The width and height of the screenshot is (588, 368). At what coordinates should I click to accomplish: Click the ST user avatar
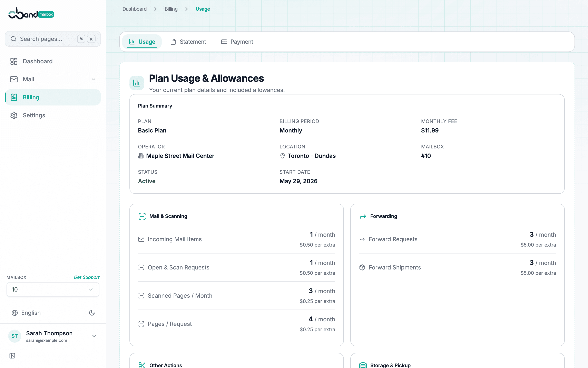pos(14,336)
